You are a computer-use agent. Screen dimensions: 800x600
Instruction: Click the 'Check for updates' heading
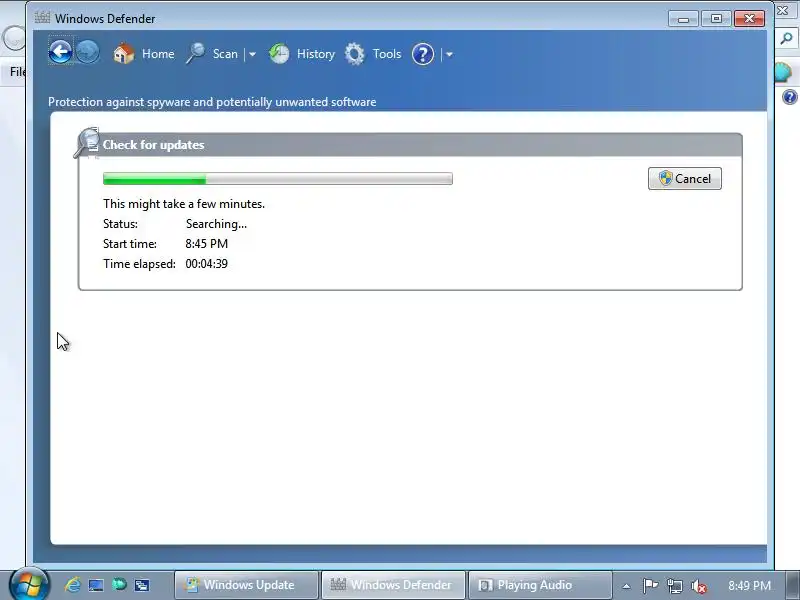pyautogui.click(x=154, y=145)
